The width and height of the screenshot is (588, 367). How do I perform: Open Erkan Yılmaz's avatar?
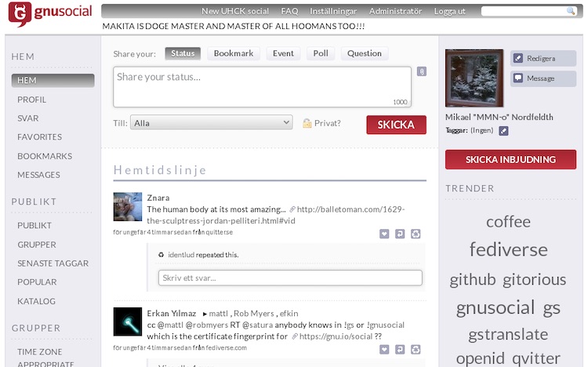click(128, 322)
